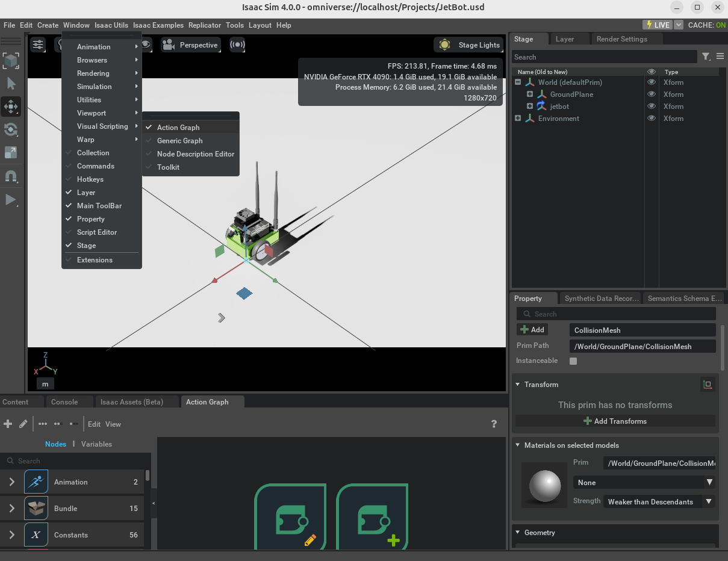Click the Stage search field
728x561 pixels.
click(605, 57)
